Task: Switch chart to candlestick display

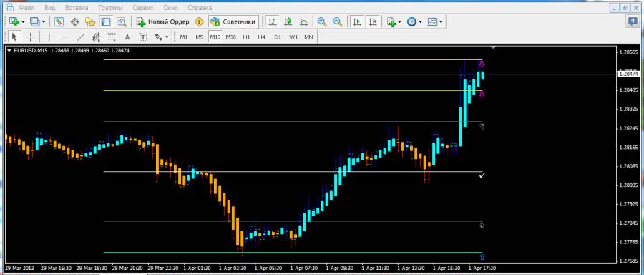Action: tap(288, 21)
